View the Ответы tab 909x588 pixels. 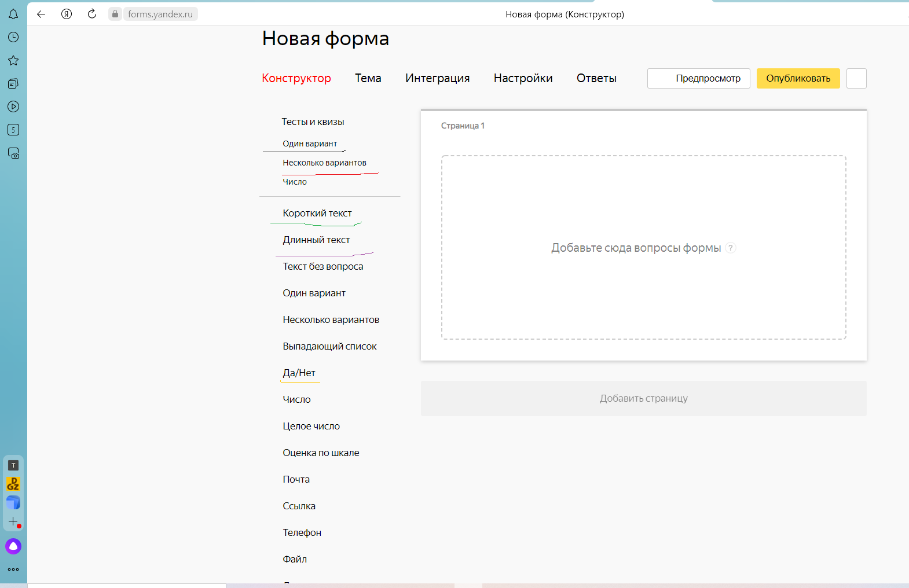click(596, 78)
